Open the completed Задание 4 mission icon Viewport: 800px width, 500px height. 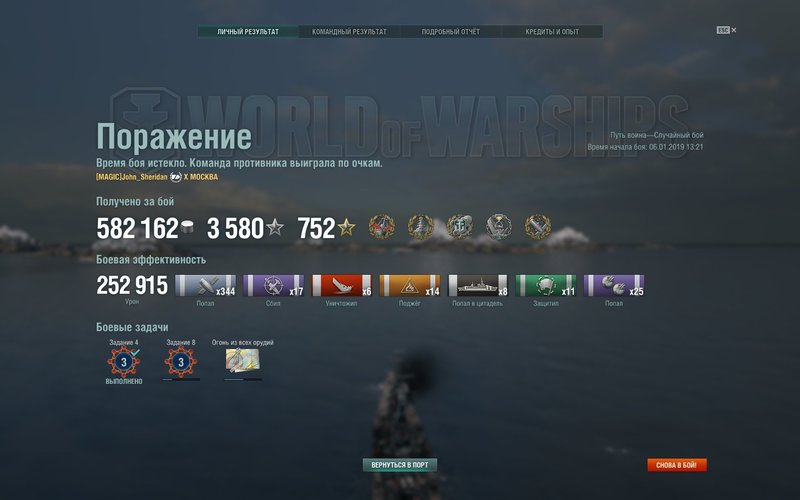[123, 362]
